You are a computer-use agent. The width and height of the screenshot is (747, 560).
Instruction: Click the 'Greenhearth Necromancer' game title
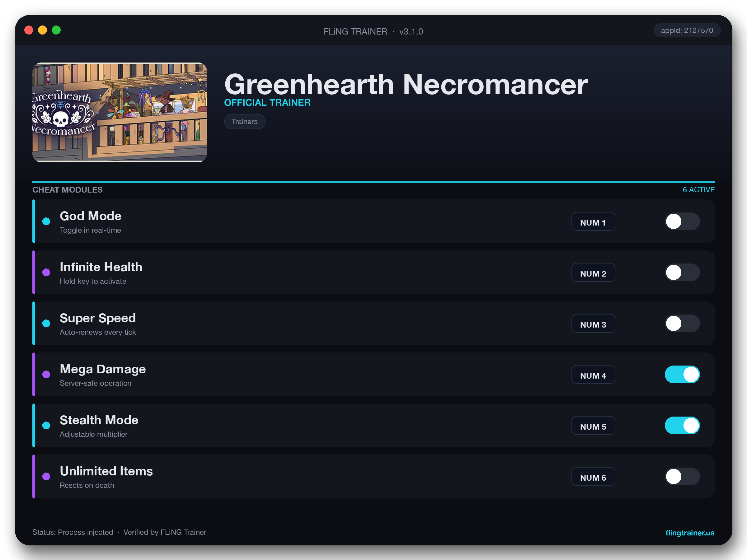406,84
